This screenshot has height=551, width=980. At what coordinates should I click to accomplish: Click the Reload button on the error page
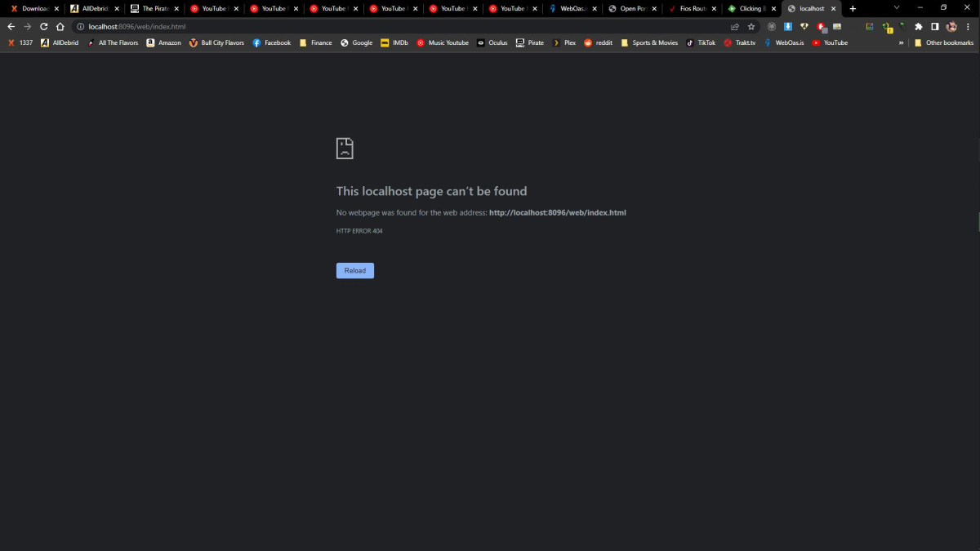(354, 270)
